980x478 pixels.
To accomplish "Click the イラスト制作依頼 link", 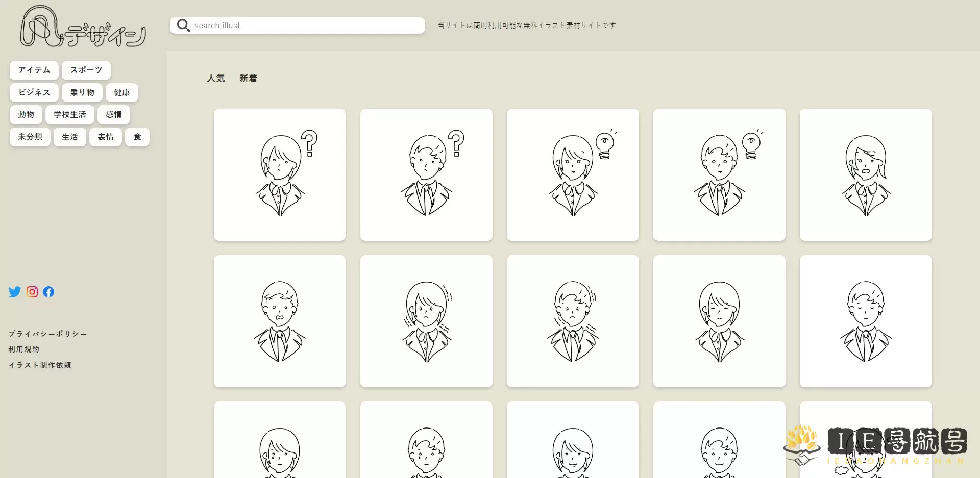I will pos(40,365).
